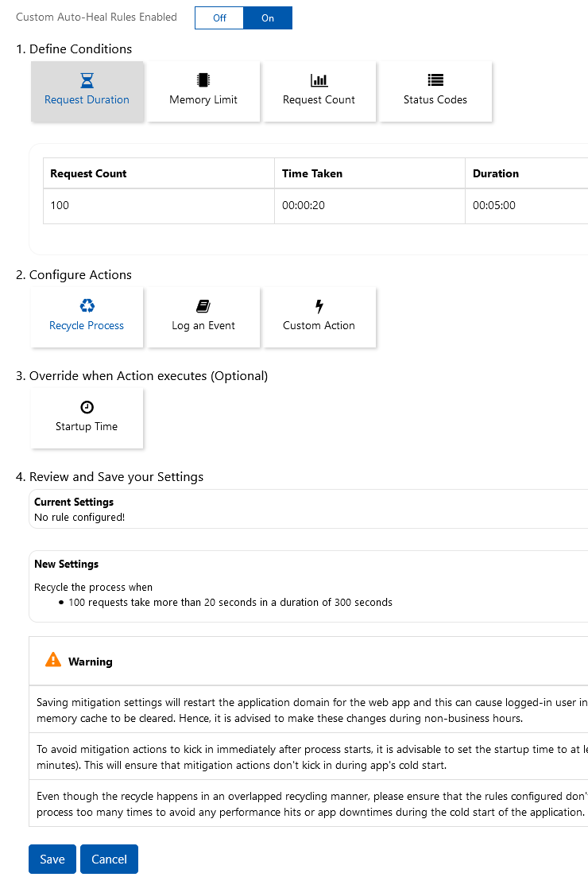
Task: Click the Time Taken column header
Action: coord(312,173)
